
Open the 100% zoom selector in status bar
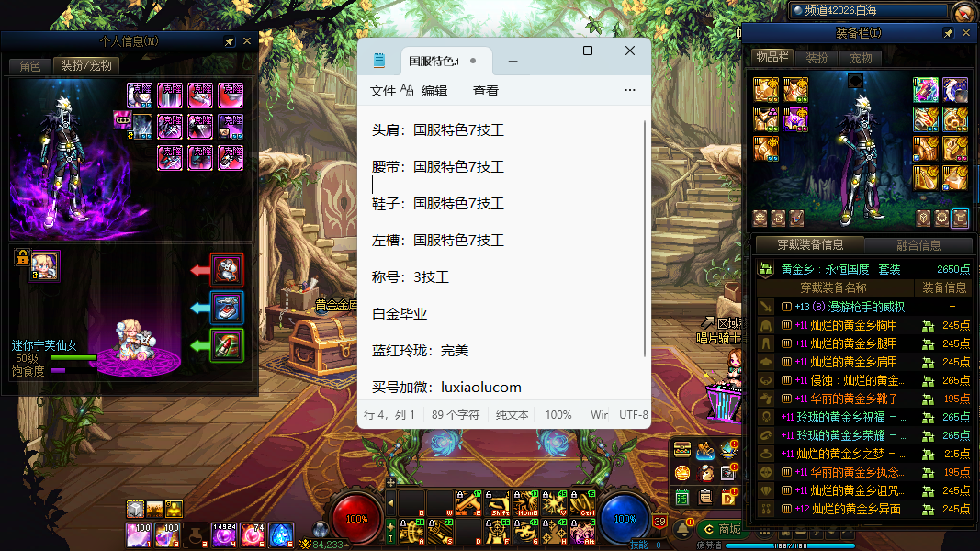558,414
